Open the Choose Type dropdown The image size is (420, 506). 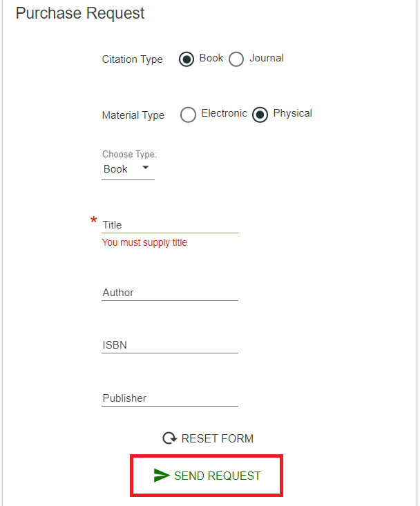coord(127,169)
